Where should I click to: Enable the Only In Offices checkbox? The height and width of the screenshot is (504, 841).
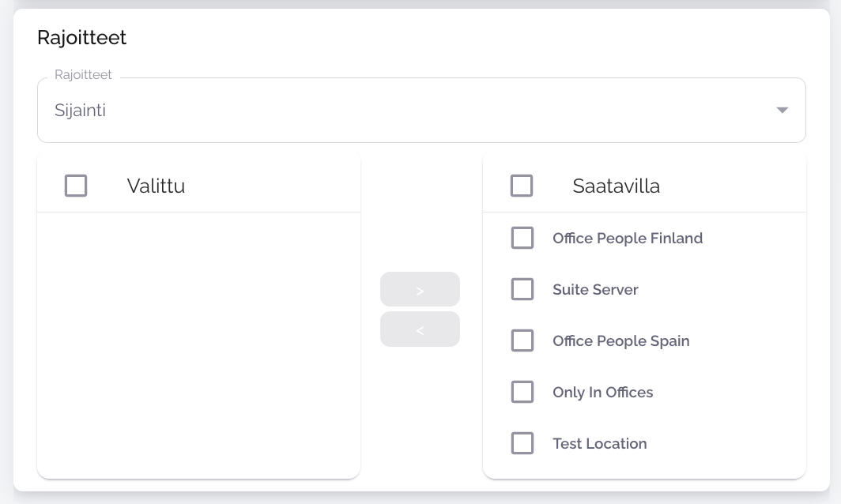(x=522, y=392)
